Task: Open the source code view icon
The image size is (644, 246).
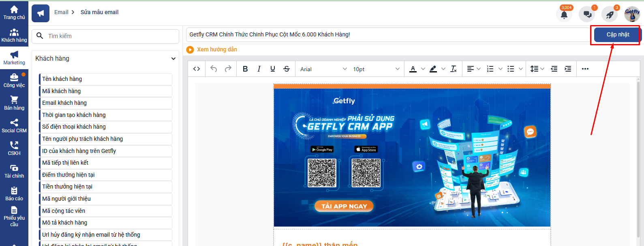Action: click(197, 69)
